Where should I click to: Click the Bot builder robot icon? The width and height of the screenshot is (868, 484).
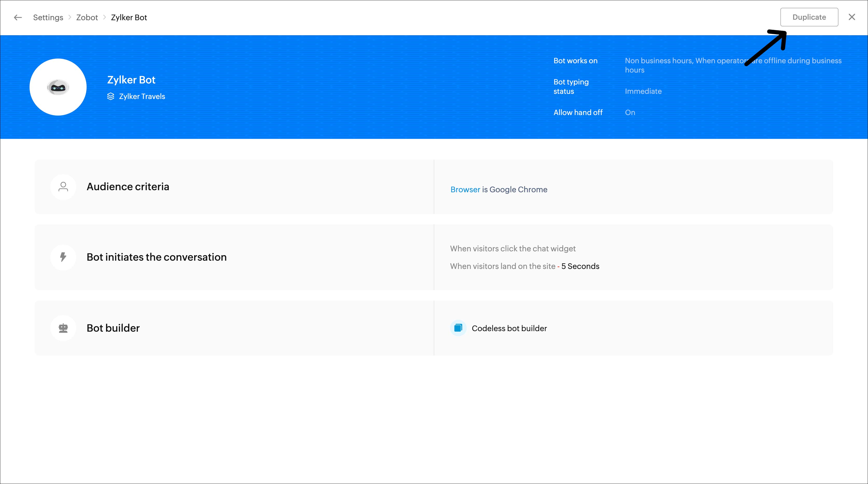coord(63,328)
